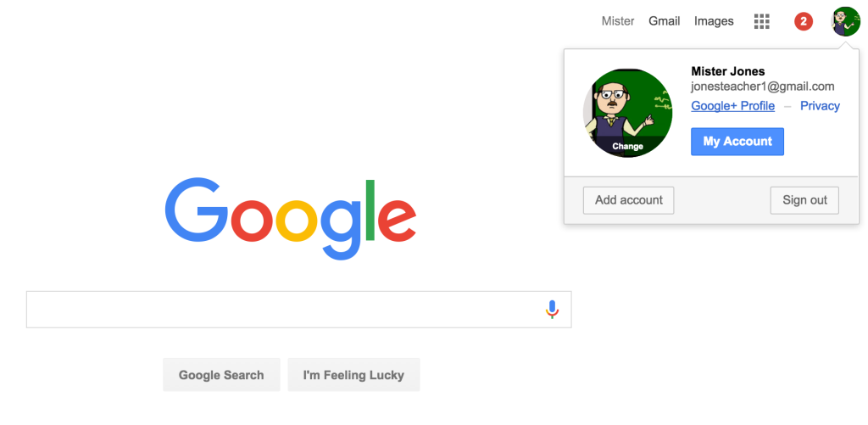Click the Add account button

628,200
